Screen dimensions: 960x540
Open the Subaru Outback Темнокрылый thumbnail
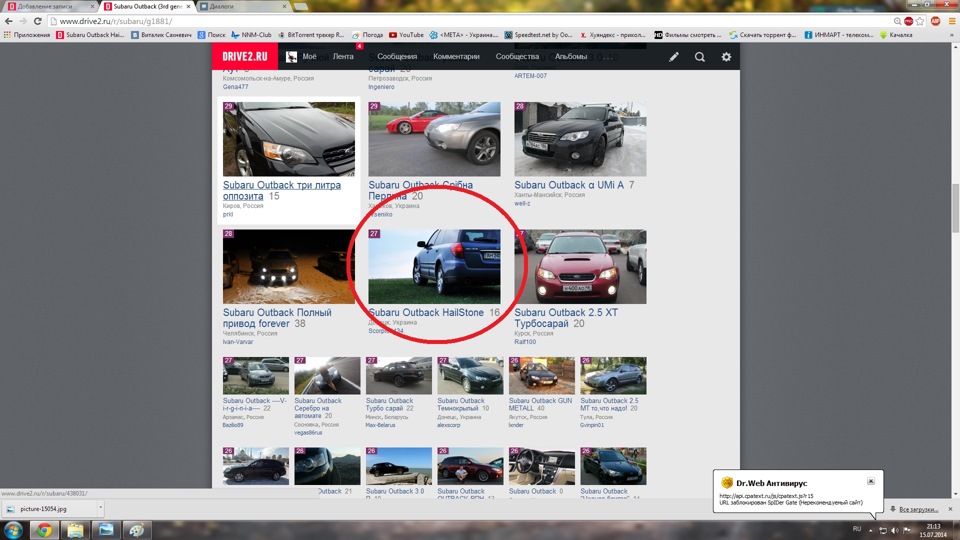click(x=470, y=375)
